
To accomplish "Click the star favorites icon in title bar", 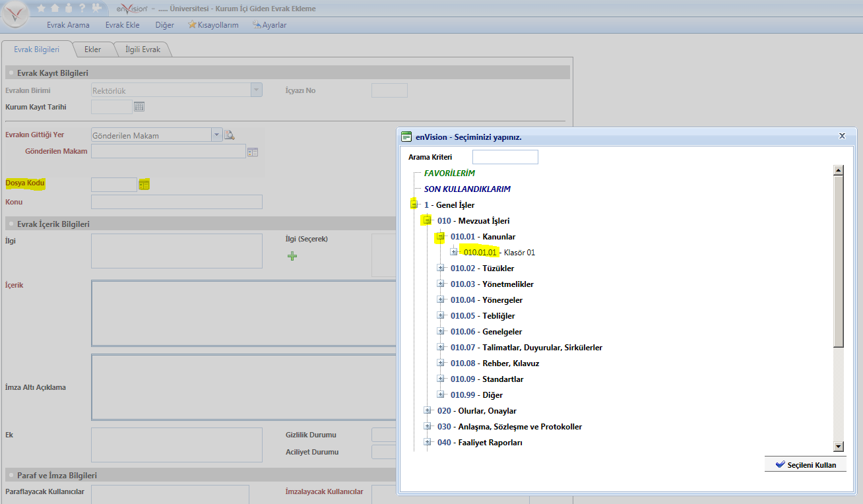I will coord(41,9).
